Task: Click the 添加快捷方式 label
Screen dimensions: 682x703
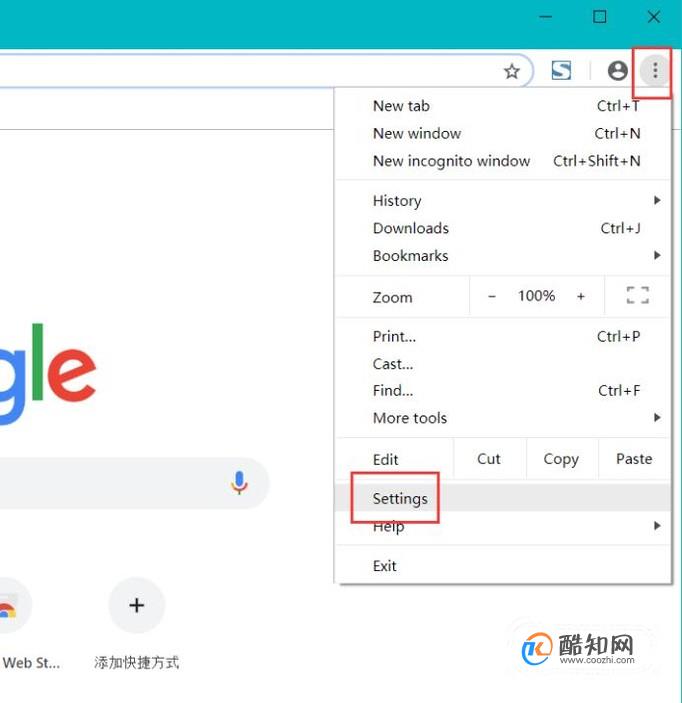Action: [x=137, y=663]
